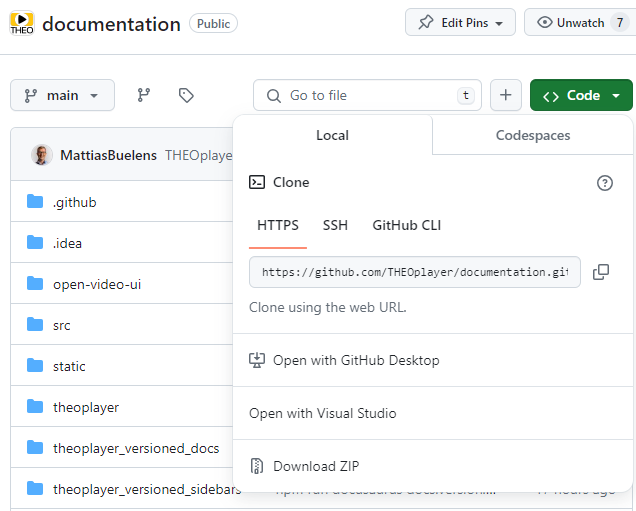
Task: Click the folder icon beside static
Action: pos(35,365)
